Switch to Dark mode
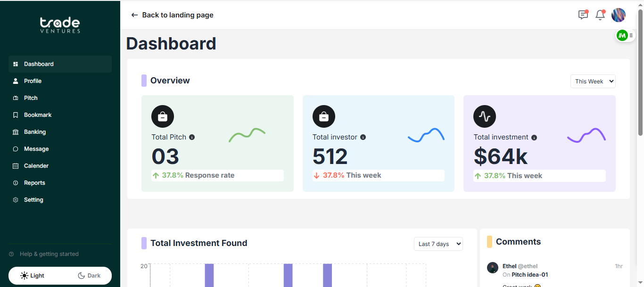Screen dimensions: 644x287 coord(89,275)
